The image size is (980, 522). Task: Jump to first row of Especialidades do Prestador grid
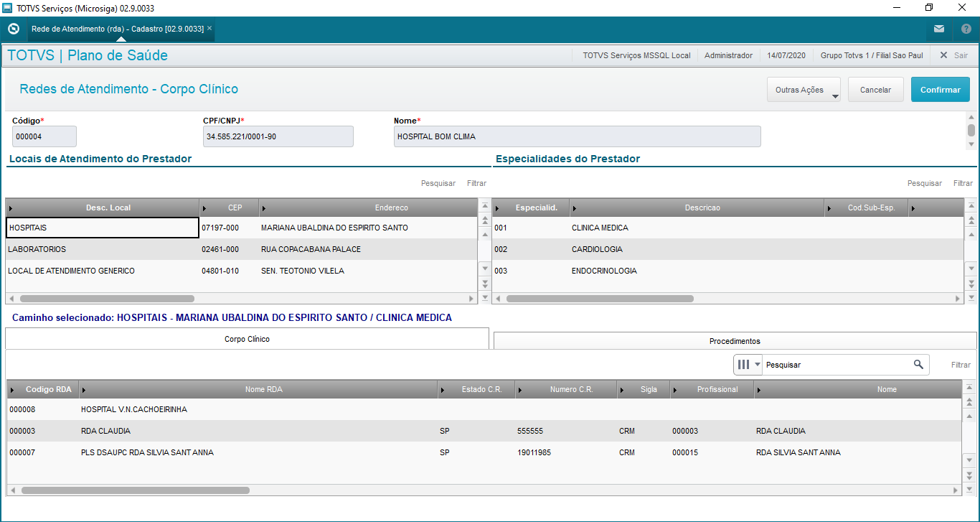(x=971, y=206)
